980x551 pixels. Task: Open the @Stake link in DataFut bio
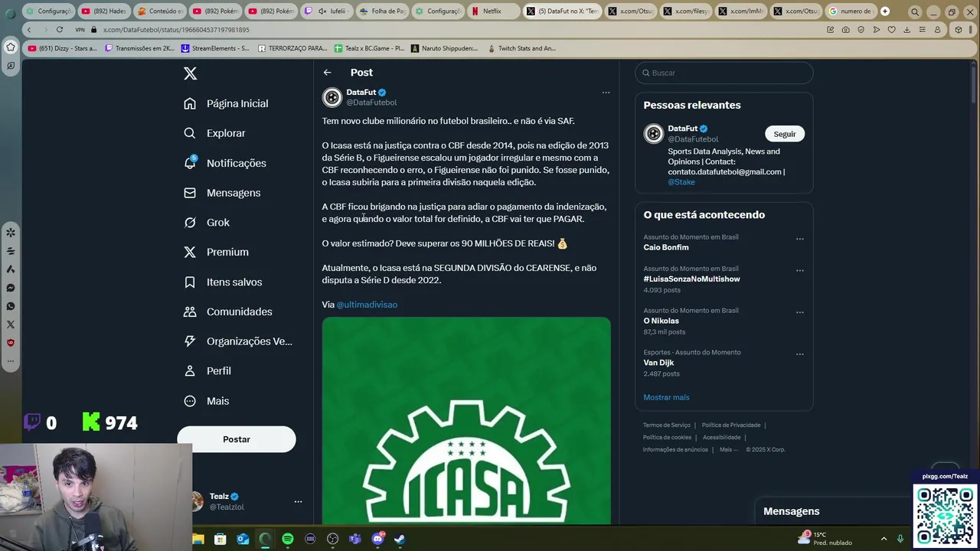pos(681,182)
